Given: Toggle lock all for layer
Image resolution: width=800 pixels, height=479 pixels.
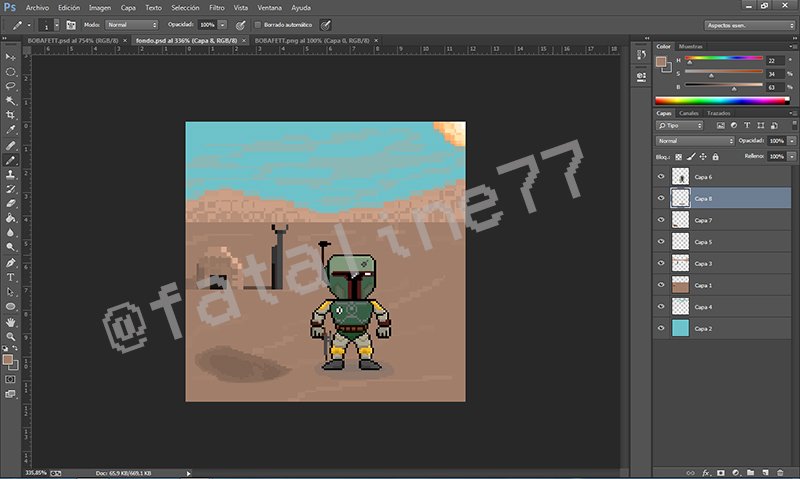Looking at the screenshot, I should [x=715, y=157].
